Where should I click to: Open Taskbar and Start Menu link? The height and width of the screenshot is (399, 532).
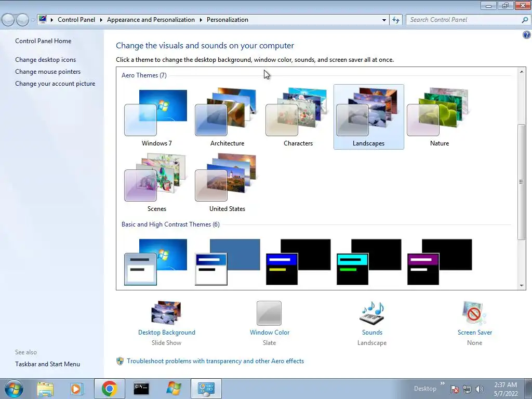click(47, 364)
